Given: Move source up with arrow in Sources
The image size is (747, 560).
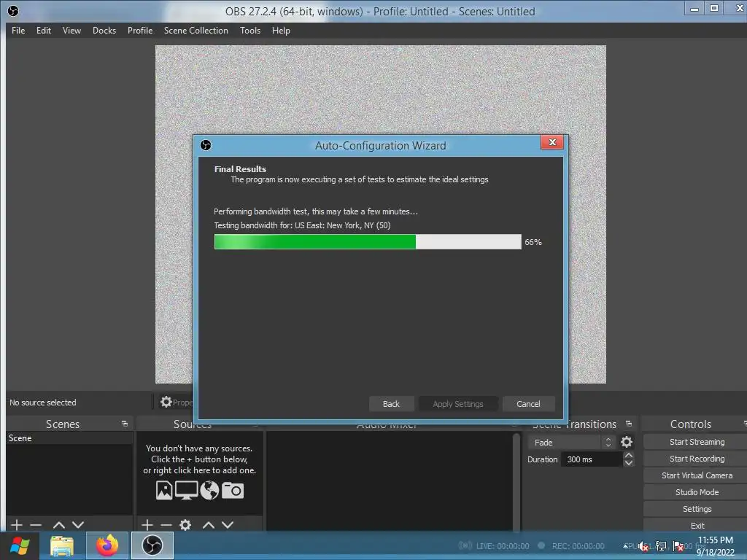Looking at the screenshot, I should 209,525.
